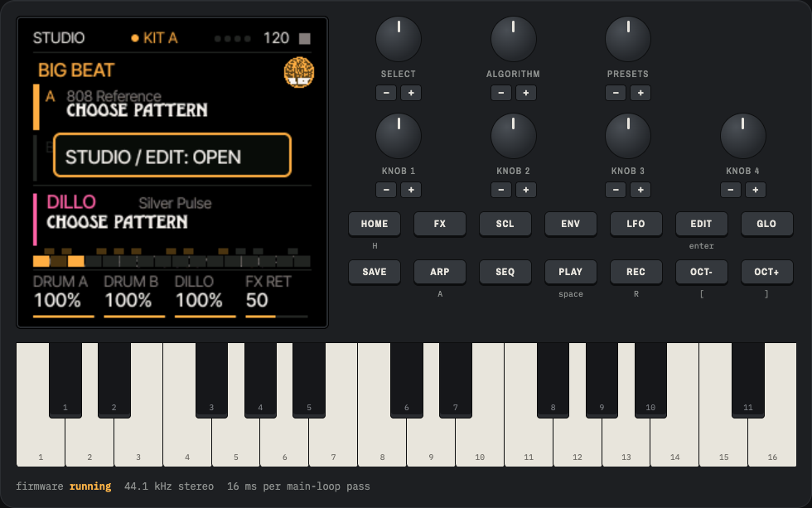Play black key 1
The width and height of the screenshot is (812, 508).
pos(65,380)
